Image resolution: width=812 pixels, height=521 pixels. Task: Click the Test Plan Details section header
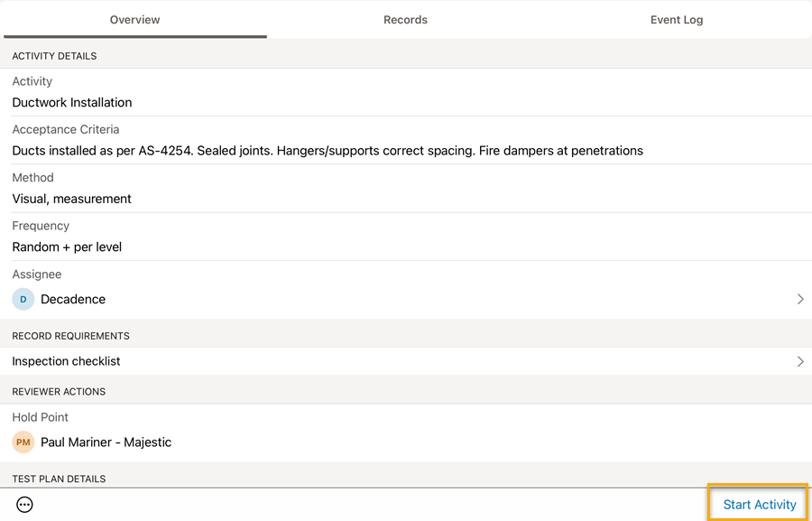[59, 479]
